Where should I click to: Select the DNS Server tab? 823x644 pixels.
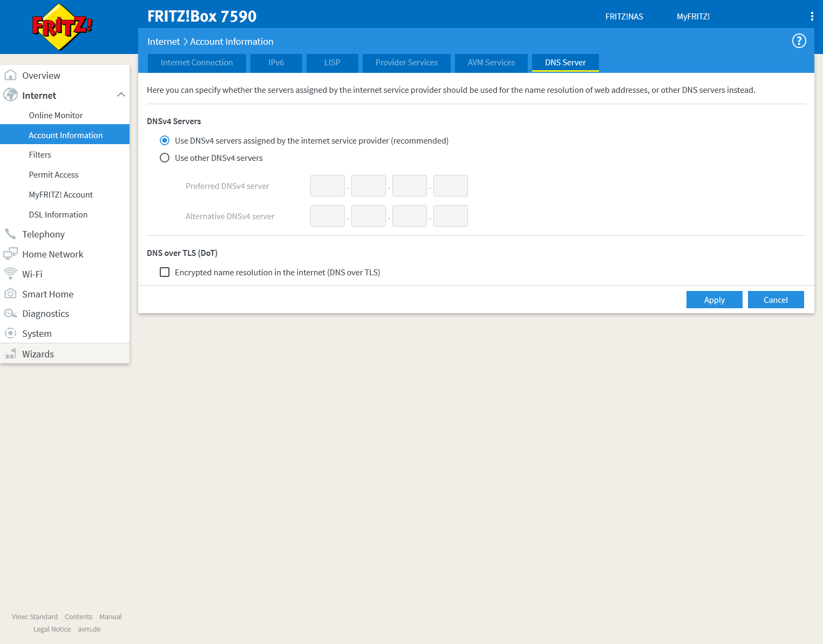(565, 63)
